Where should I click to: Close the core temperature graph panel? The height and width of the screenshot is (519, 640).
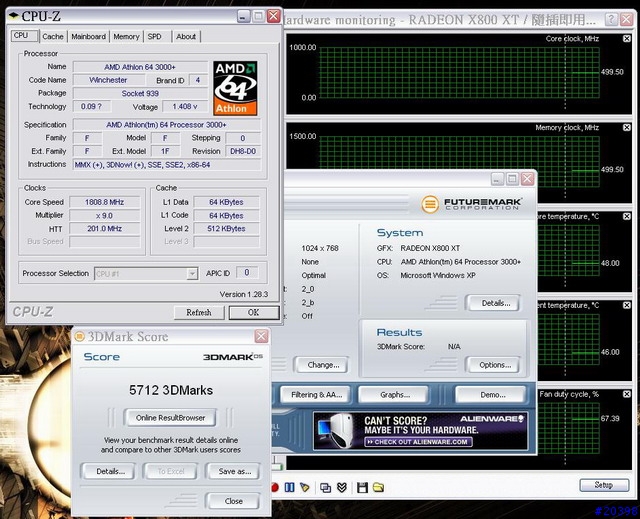pyautogui.click(x=627, y=216)
